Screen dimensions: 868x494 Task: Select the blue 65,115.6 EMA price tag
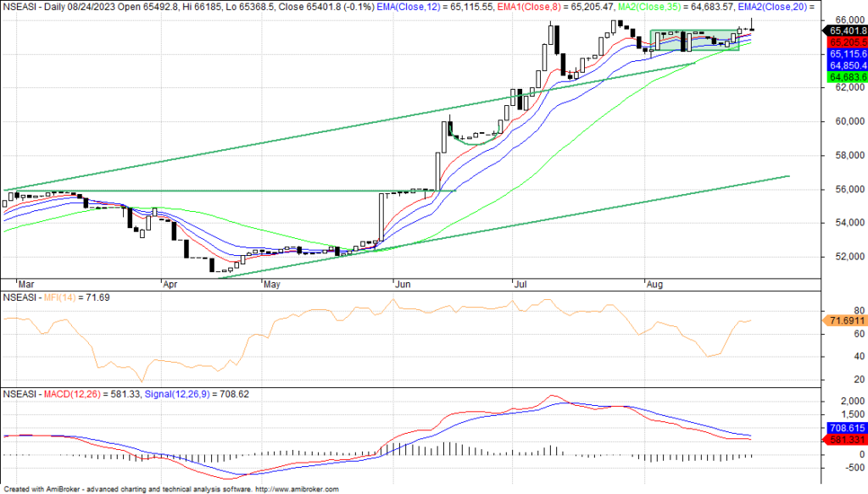point(843,53)
